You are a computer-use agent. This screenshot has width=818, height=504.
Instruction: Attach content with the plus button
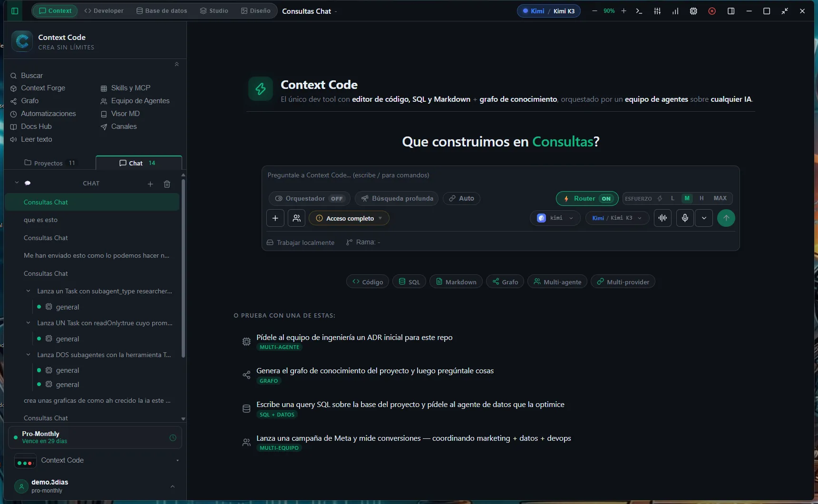tap(275, 218)
